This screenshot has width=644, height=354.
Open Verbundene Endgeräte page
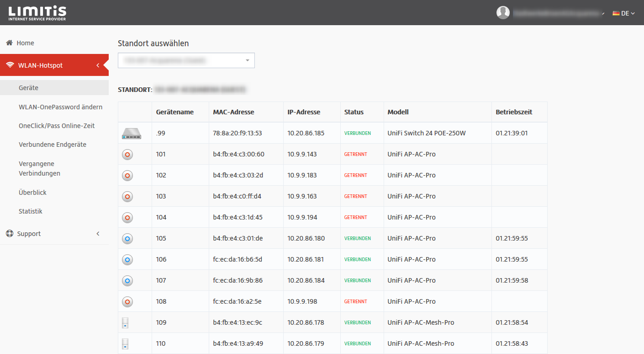[52, 145]
